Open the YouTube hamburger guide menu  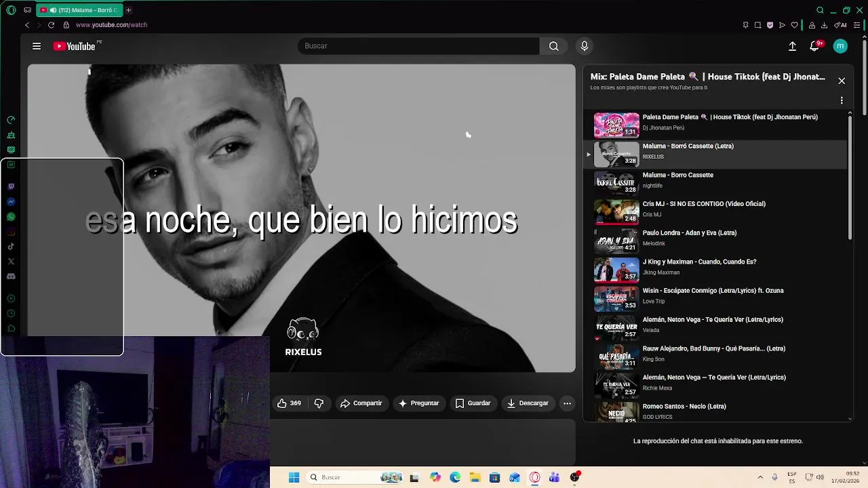click(x=37, y=46)
